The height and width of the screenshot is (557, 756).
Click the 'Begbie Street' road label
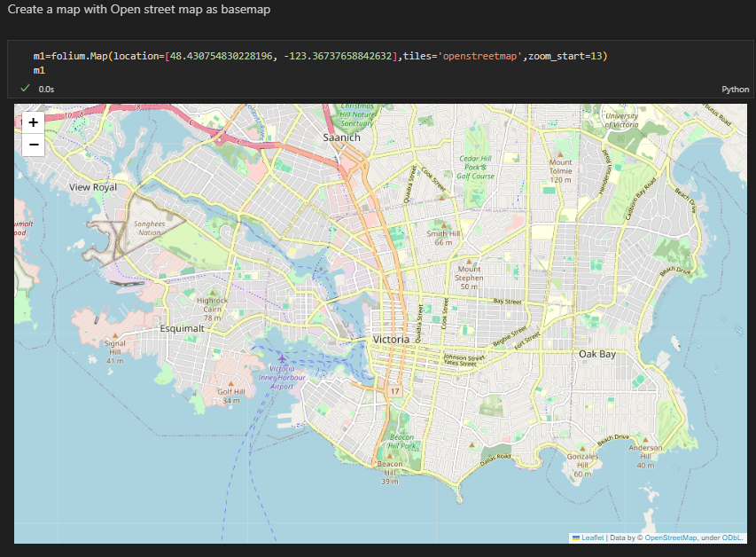(510, 337)
